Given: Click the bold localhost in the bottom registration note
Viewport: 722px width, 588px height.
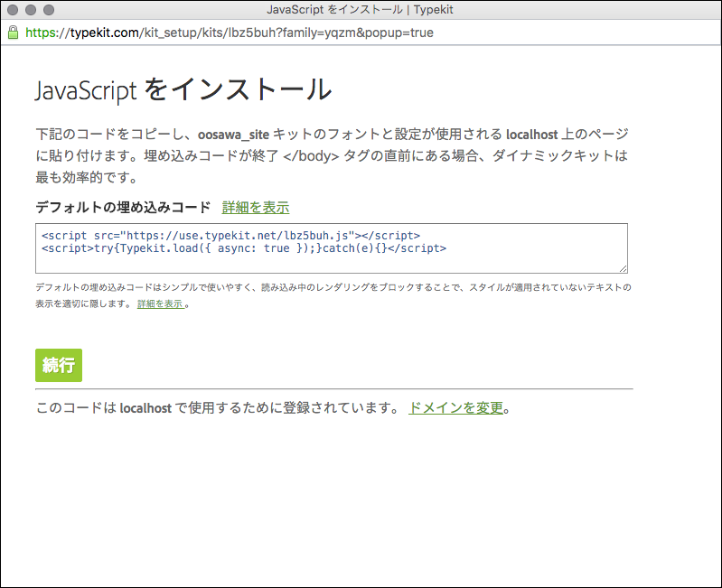Looking at the screenshot, I should click(145, 408).
